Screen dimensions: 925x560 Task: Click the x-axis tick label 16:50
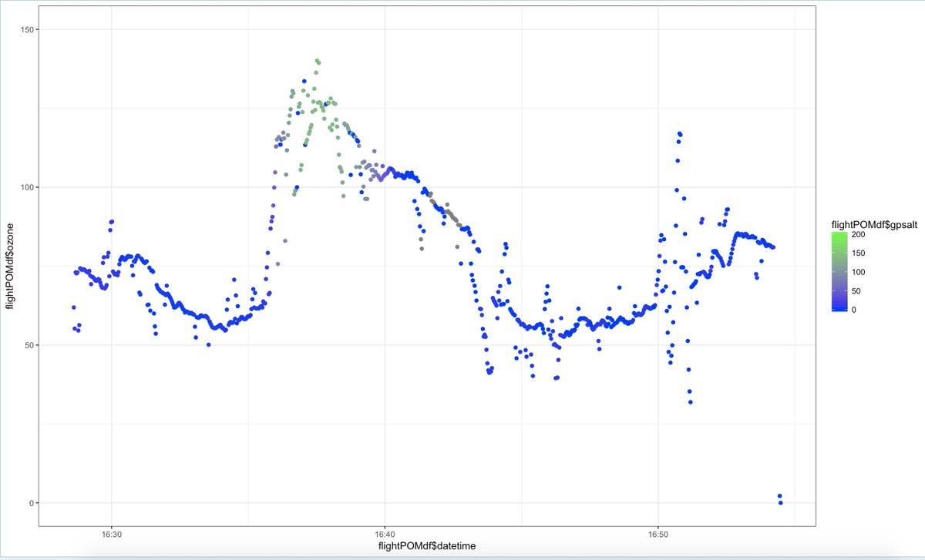[658, 533]
